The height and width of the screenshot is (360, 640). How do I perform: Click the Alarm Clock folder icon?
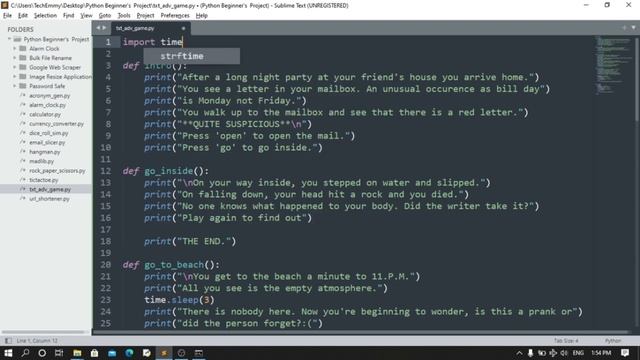click(23, 49)
